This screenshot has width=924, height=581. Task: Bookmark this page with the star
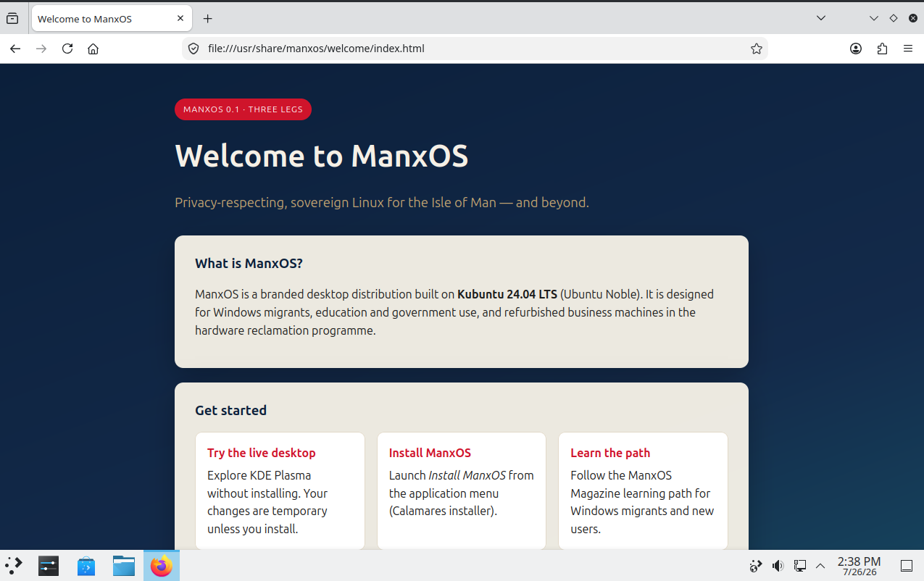tap(757, 49)
